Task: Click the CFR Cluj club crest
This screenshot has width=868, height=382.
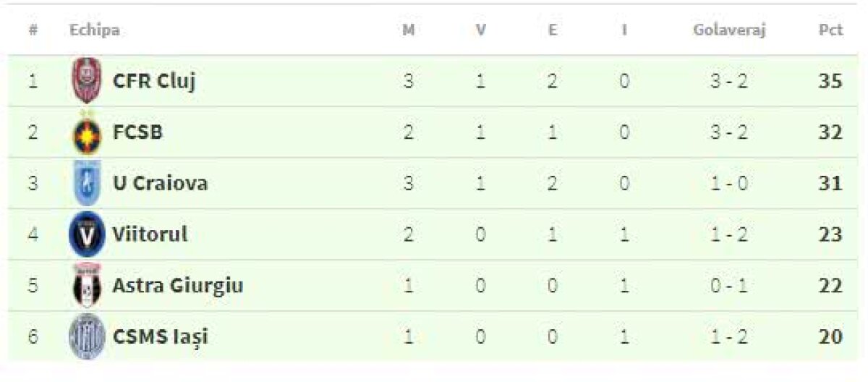Action: coord(85,81)
